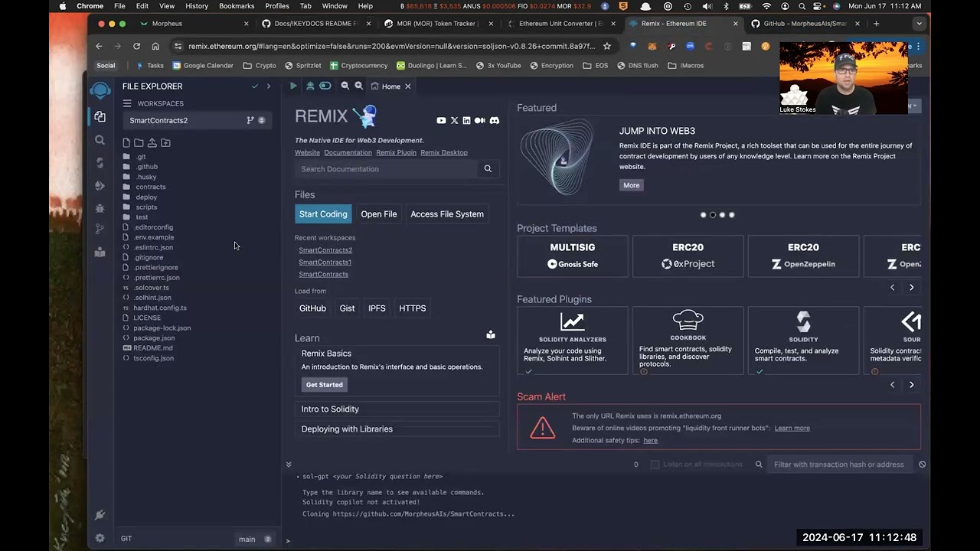Open the Chrome Profiles menu
The image size is (980, 551).
click(x=277, y=6)
